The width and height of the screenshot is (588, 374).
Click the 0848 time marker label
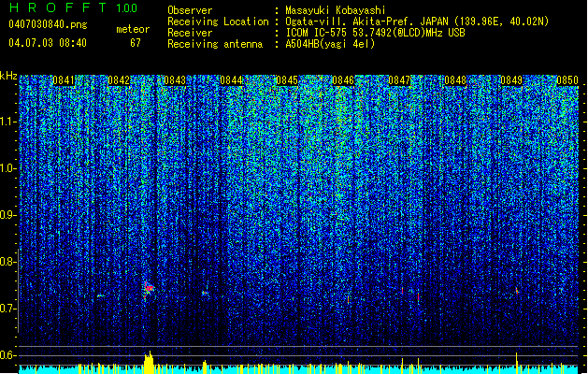455,80
